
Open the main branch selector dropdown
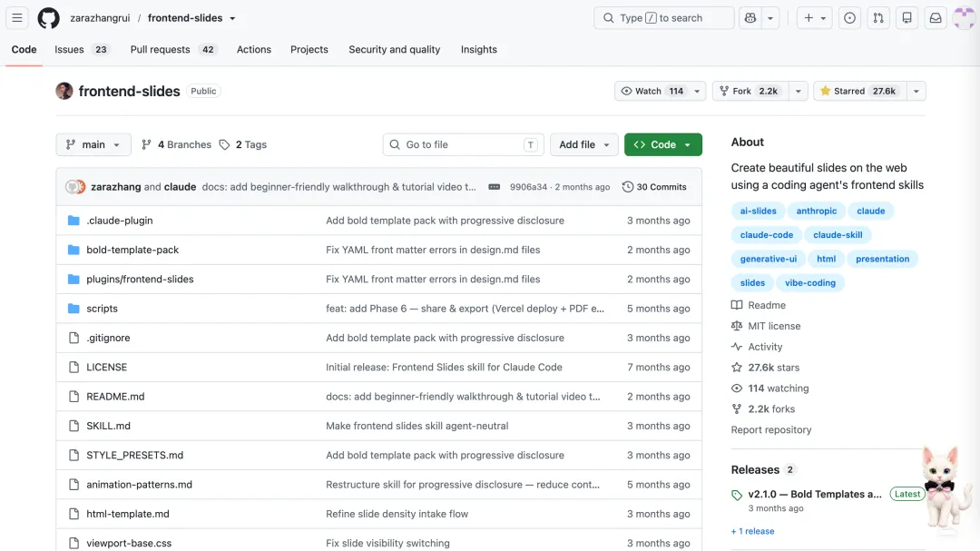tap(93, 144)
